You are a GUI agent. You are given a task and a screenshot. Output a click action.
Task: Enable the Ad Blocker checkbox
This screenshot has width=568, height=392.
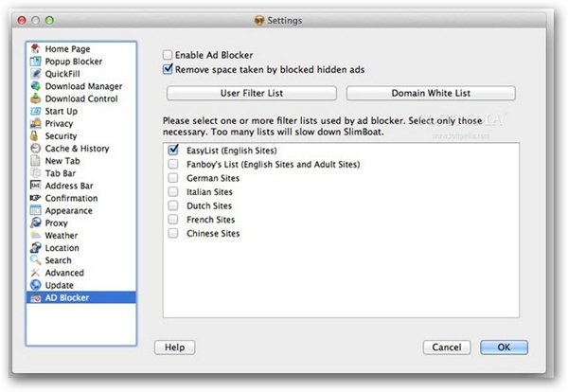pos(169,55)
